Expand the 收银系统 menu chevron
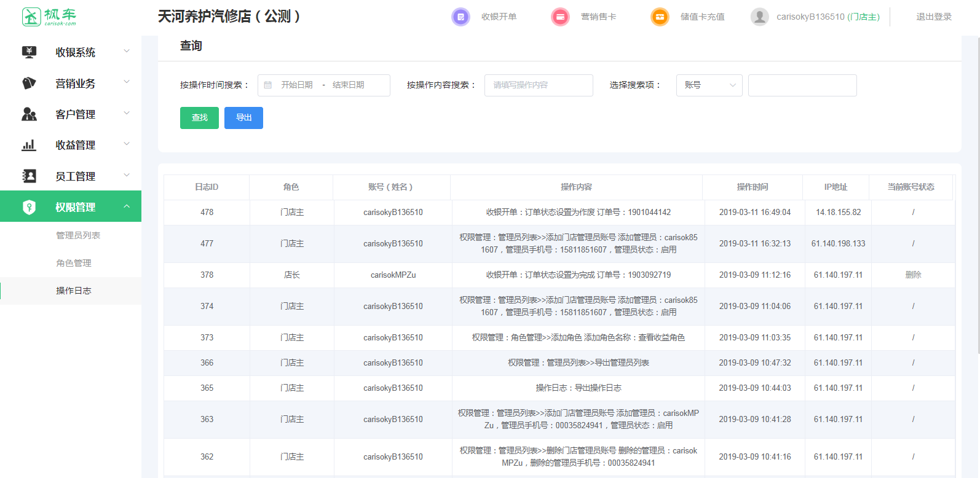Screen dimensions: 980x478 click(x=127, y=52)
